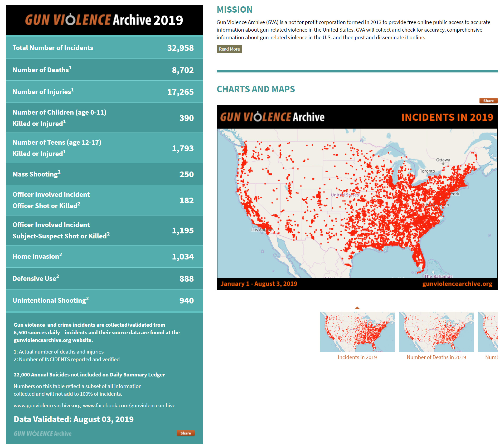504x446 pixels.
Task: Click the United States label on the map
Action: (x=345, y=195)
